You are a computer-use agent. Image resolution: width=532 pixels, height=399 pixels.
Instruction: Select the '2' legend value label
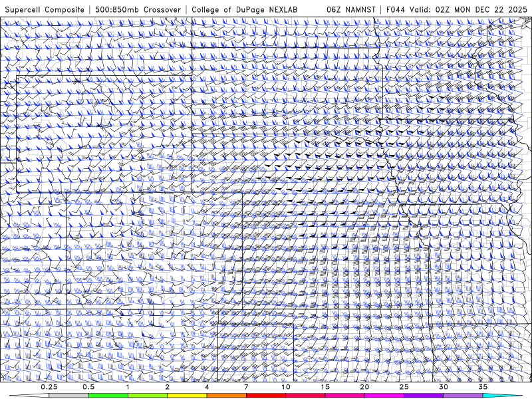(168, 387)
